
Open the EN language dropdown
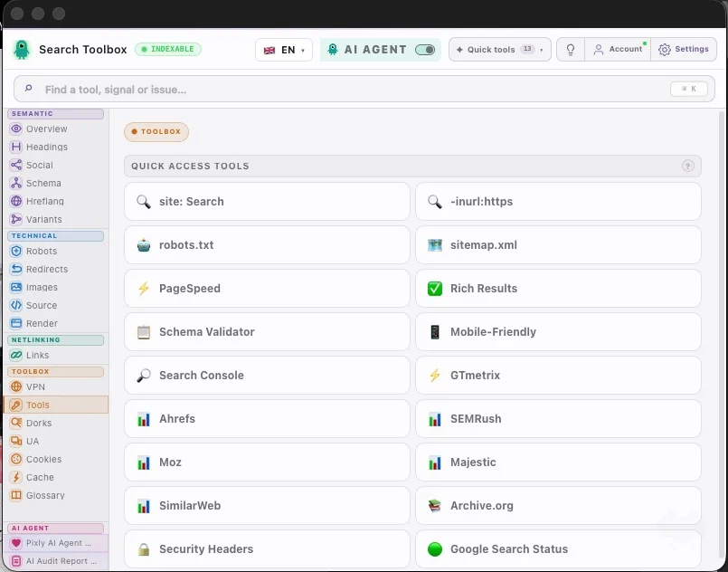[x=284, y=50]
